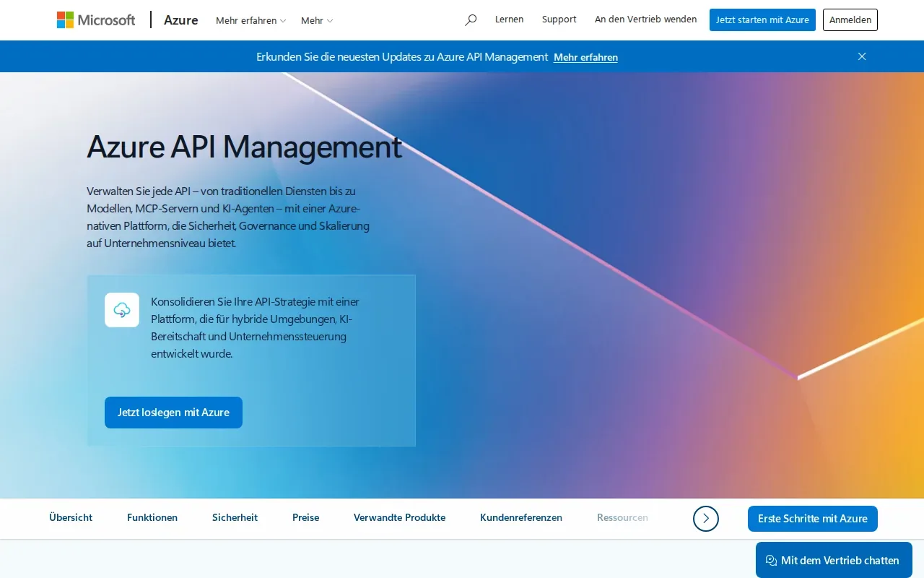Jump to the Funktionen section
The width and height of the screenshot is (924, 578).
152,517
